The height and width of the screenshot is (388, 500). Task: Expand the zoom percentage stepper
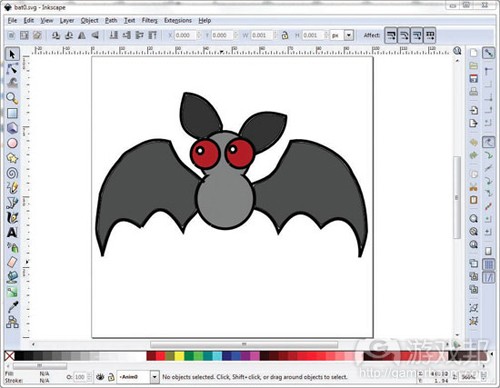(485, 377)
